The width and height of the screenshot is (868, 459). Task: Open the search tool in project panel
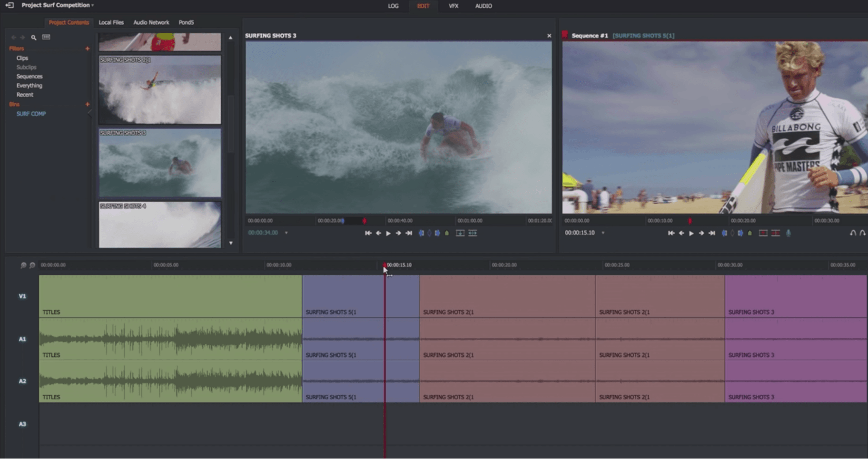(34, 37)
